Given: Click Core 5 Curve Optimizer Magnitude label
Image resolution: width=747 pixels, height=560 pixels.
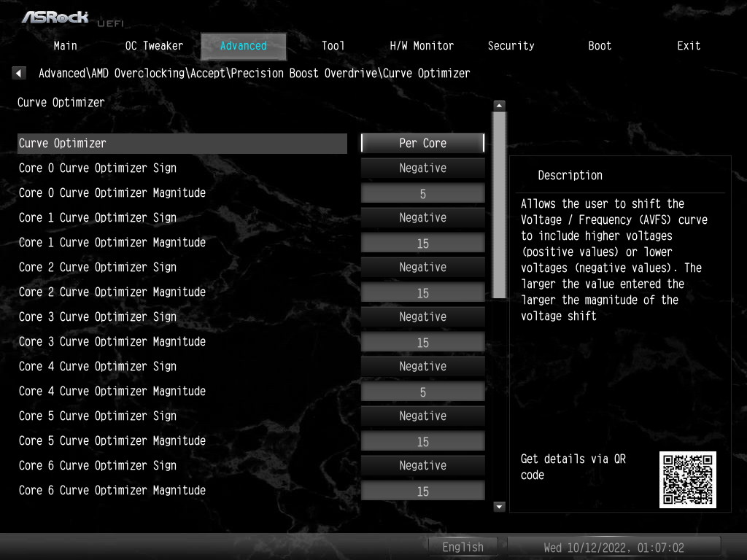Looking at the screenshot, I should 112,440.
